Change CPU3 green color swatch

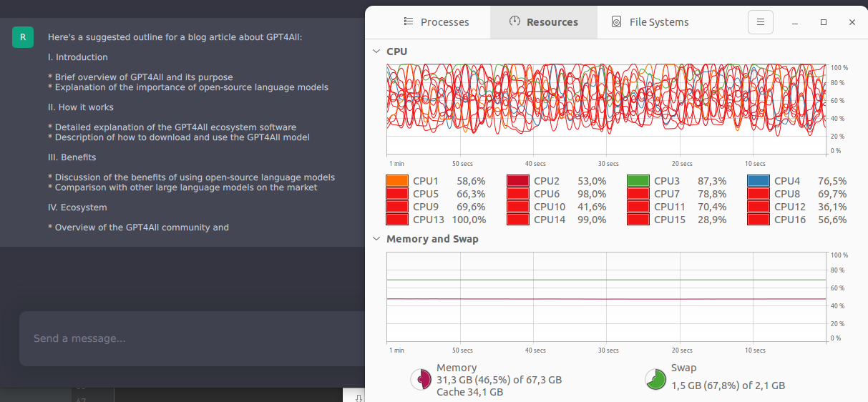click(x=638, y=181)
